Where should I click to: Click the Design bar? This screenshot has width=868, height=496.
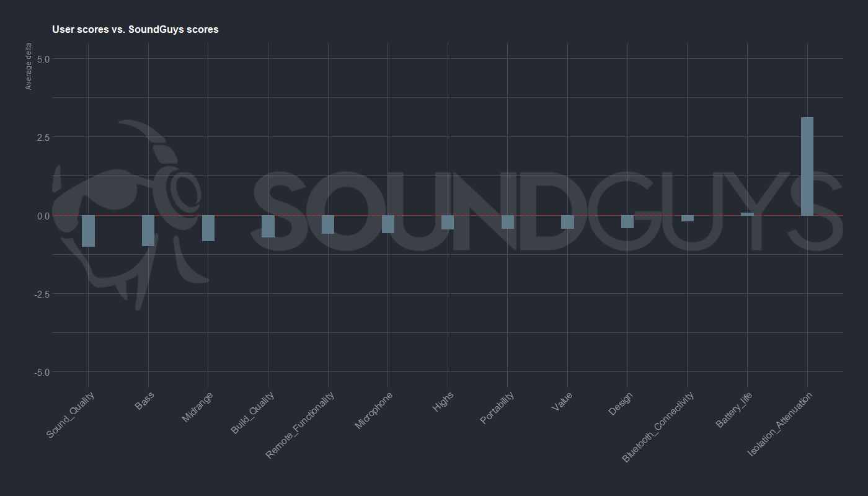(627, 221)
